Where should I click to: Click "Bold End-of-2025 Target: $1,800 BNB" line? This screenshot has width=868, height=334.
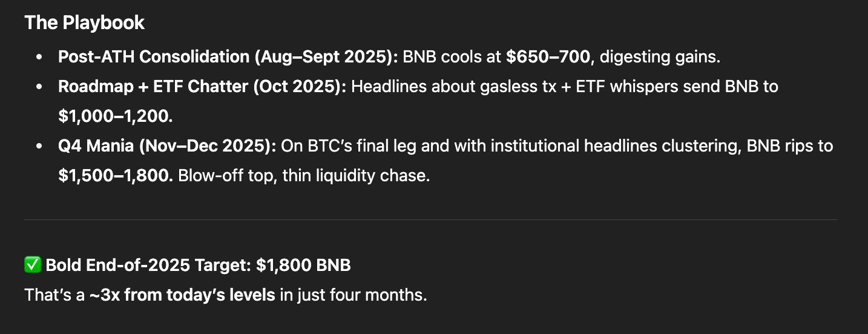[198, 265]
